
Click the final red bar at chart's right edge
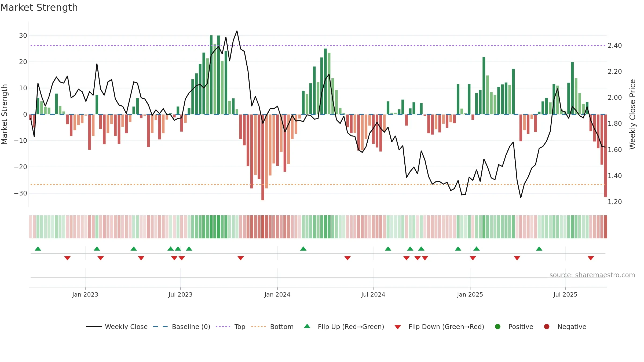coord(605,156)
